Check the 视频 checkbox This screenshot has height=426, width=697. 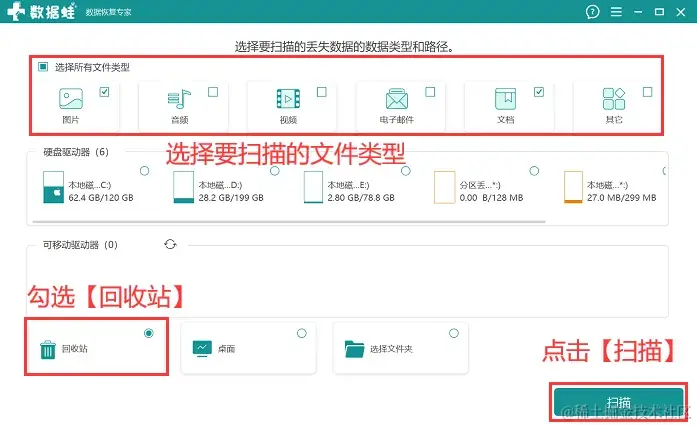321,92
